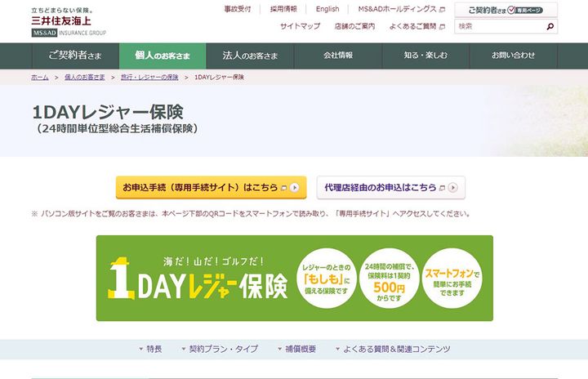Click the arrow icon on the yellow お申込手続 button
Image resolution: width=588 pixels, height=379 pixels.
[x=295, y=187]
